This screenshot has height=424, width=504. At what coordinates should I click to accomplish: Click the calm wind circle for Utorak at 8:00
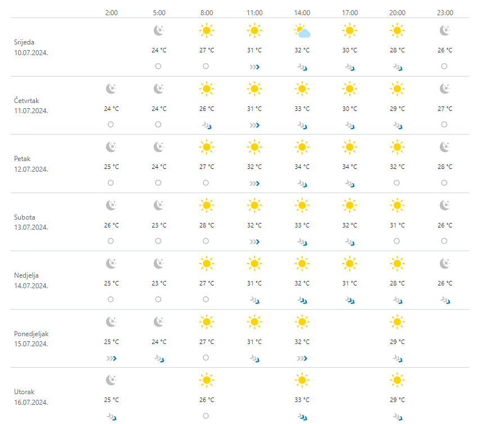pos(206,416)
